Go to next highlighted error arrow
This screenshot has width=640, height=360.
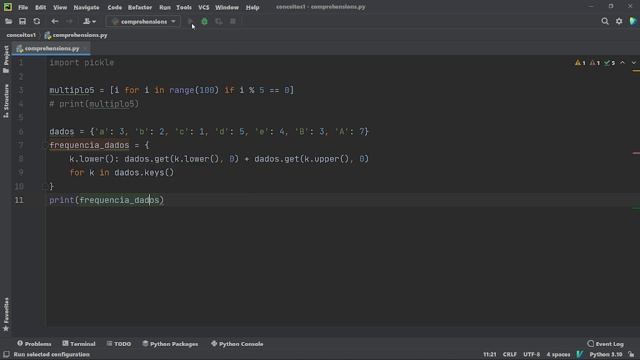click(x=633, y=63)
